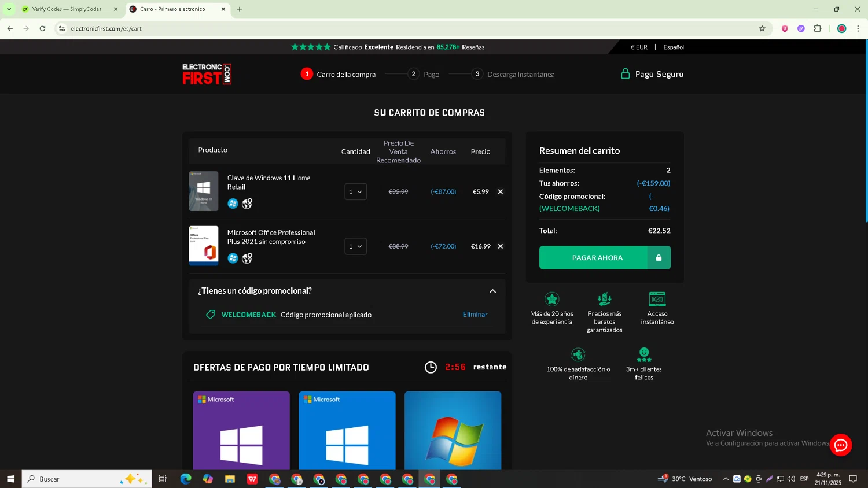The width and height of the screenshot is (868, 488).
Task: Click the cheapest prices guaranteed icon
Action: (x=605, y=299)
